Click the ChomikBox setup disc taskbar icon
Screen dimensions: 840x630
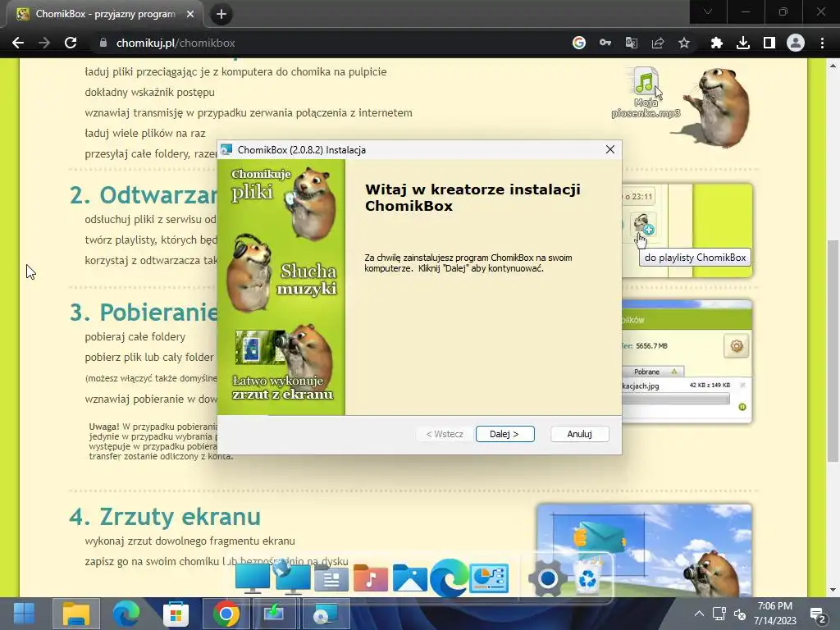(326, 614)
